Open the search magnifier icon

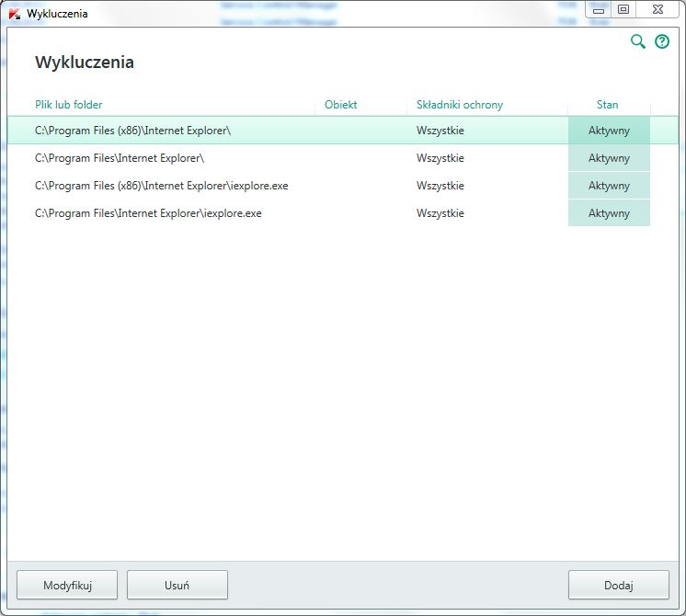(638, 41)
